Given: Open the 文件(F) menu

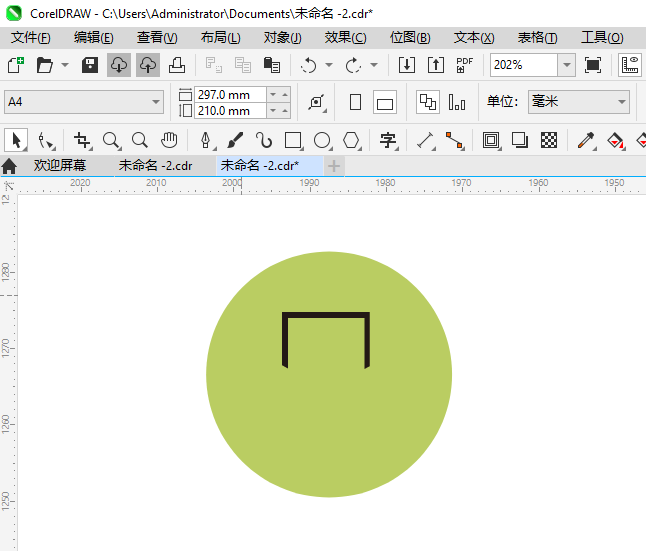Looking at the screenshot, I should click(31, 38).
